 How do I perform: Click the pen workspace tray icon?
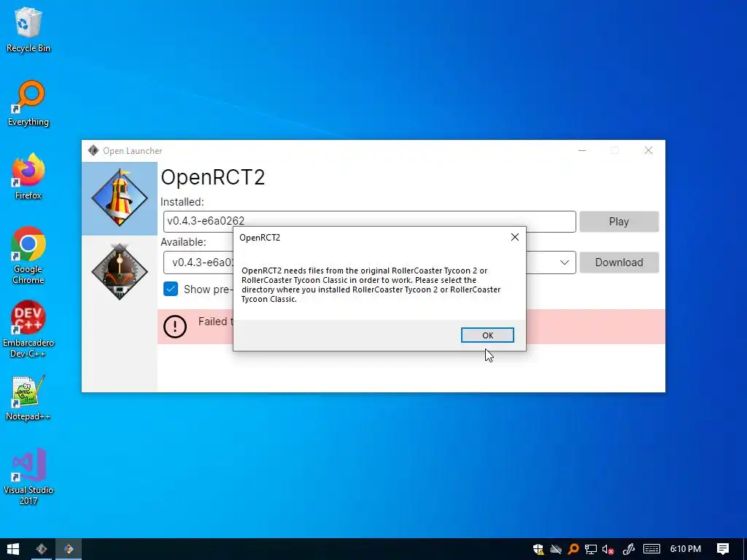pos(629,549)
